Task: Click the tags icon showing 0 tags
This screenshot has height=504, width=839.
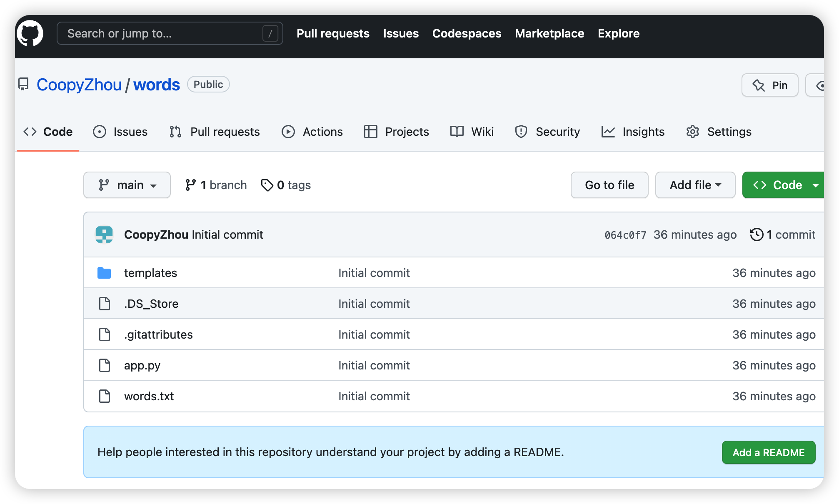Action: (267, 185)
